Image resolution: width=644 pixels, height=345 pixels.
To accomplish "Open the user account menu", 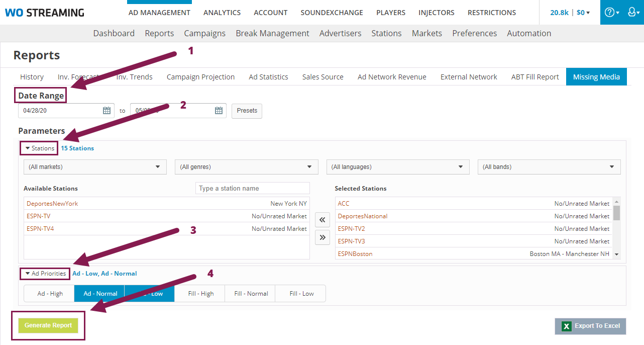I will (x=632, y=12).
